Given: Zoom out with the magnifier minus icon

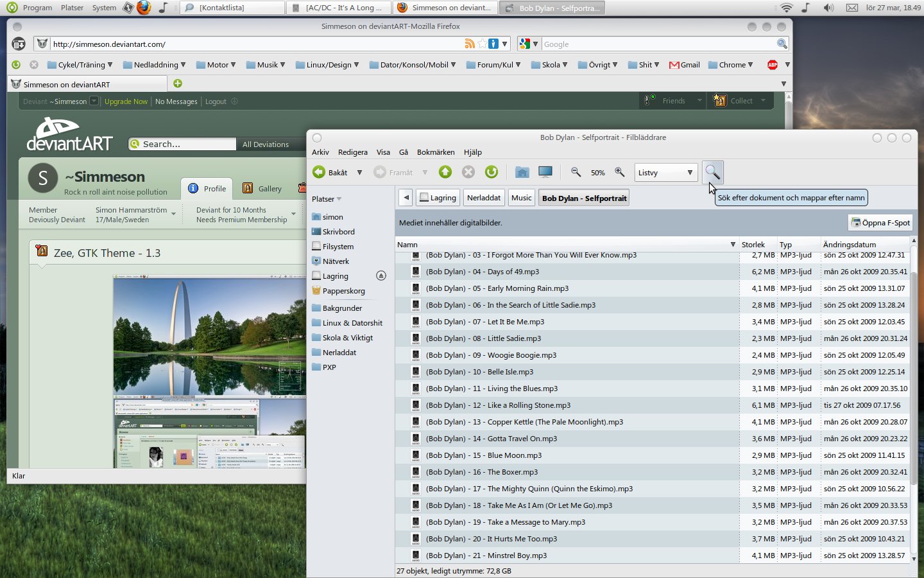Looking at the screenshot, I should [x=576, y=172].
